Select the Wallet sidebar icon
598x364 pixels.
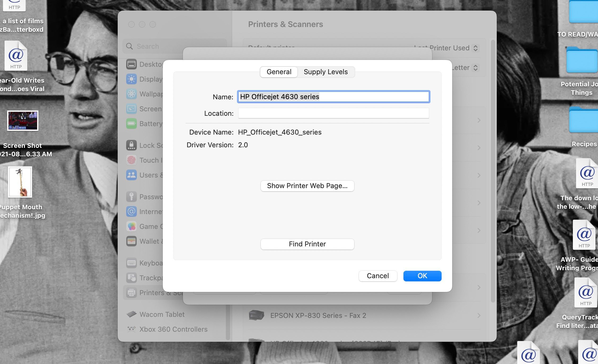click(x=131, y=241)
